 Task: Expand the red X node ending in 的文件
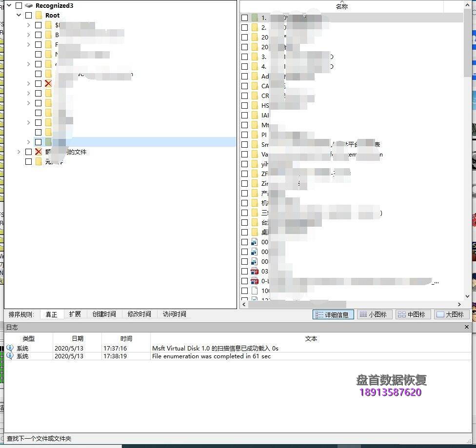coord(19,152)
